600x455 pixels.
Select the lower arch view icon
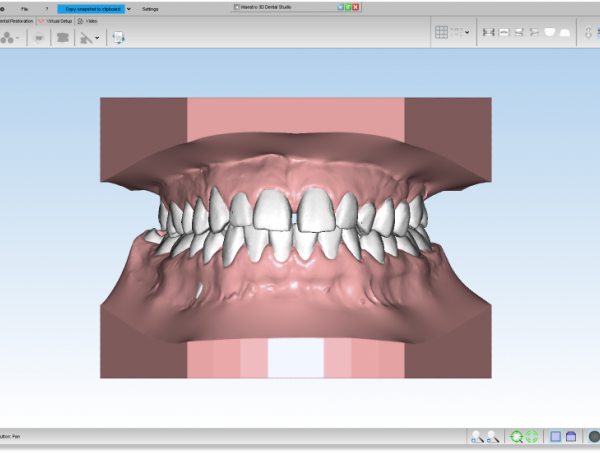tap(564, 33)
